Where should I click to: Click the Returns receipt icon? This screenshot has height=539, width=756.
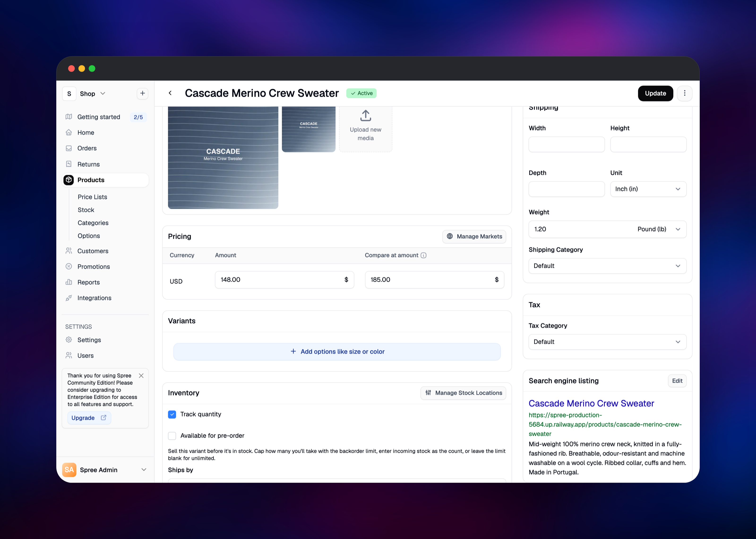tap(69, 164)
